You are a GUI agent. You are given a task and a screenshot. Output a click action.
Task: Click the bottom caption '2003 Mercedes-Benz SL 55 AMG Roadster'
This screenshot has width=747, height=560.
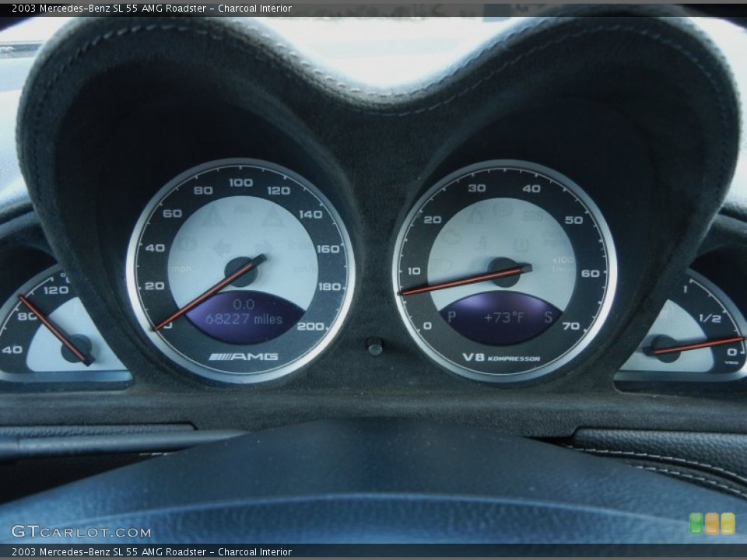click(109, 551)
